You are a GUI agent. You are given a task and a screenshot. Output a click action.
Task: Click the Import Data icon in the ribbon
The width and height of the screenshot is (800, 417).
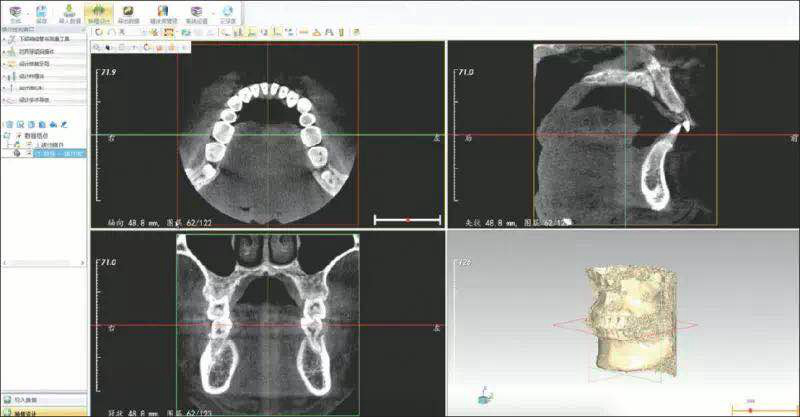click(x=69, y=12)
